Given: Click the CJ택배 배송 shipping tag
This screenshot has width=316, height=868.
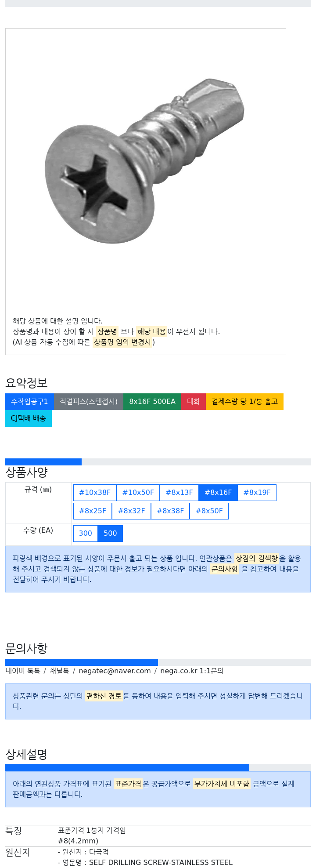Looking at the screenshot, I should pyautogui.click(x=29, y=418).
